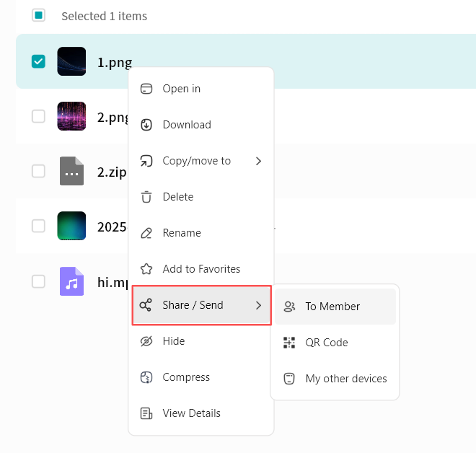Click the 1.png image thumbnail
Viewport: 476px width, 453px height.
[x=71, y=61]
